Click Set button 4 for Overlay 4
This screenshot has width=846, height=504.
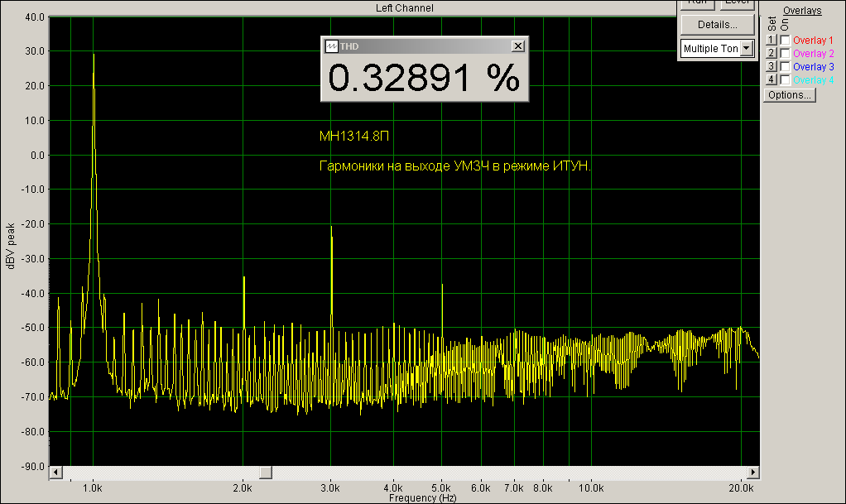pyautogui.click(x=771, y=80)
